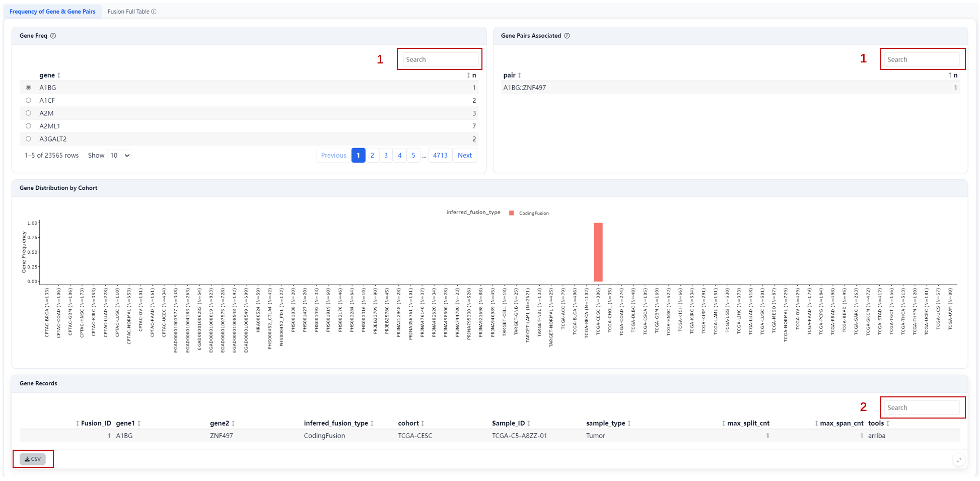Sort pairs table by pair column
The width and height of the screenshot is (980, 481).
point(512,75)
